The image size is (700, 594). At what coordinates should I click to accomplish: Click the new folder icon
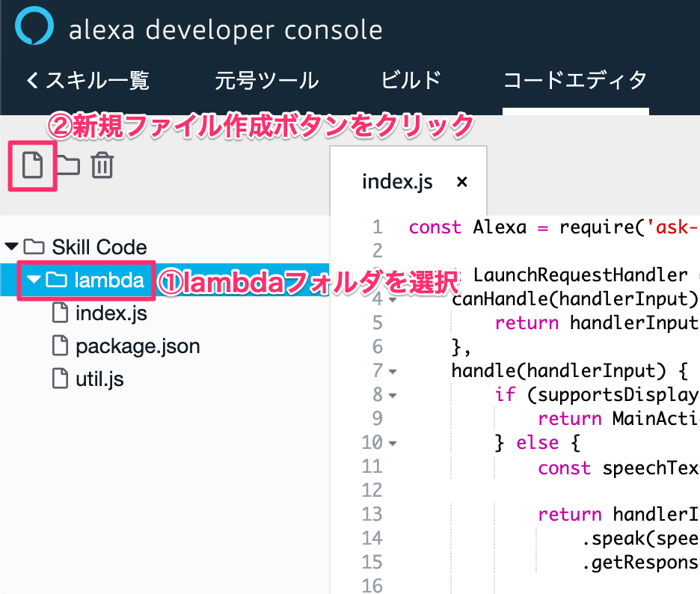pyautogui.click(x=68, y=165)
